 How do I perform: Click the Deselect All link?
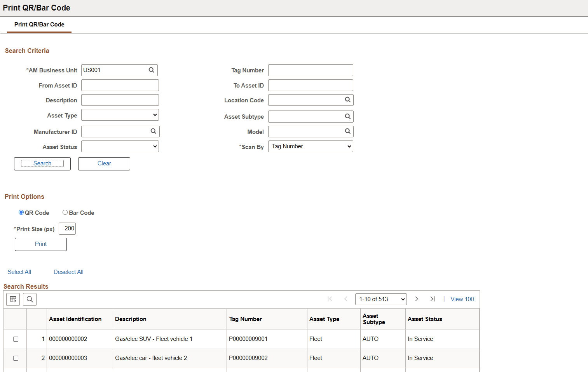(68, 272)
